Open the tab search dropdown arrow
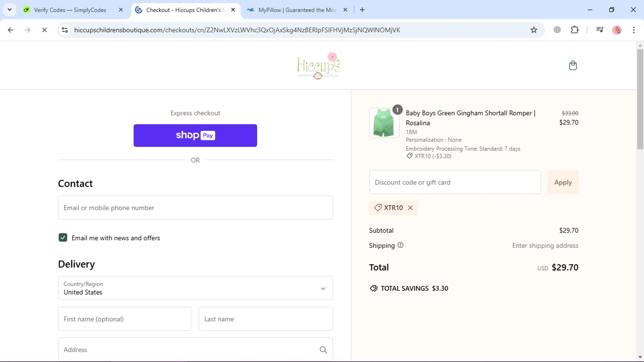Screen dimensions: 644x362 [x=9, y=10]
